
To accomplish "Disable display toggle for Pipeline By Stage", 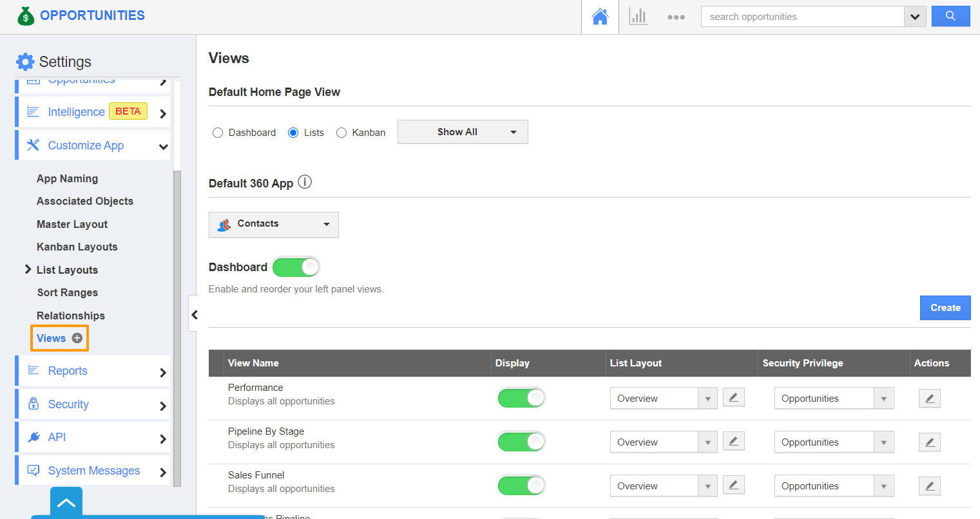I will (521, 442).
